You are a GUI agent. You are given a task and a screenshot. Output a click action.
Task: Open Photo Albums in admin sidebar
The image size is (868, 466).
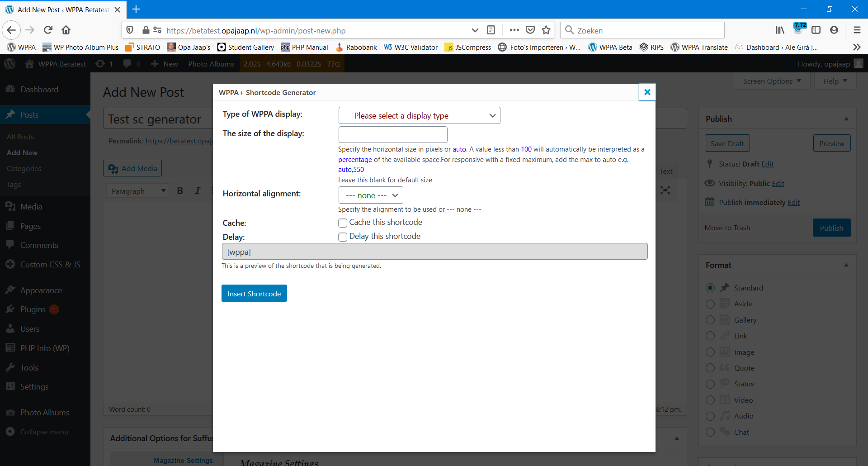44,413
